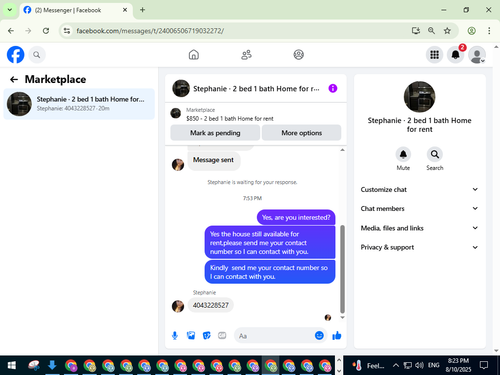Click the address bar URL

click(x=150, y=31)
